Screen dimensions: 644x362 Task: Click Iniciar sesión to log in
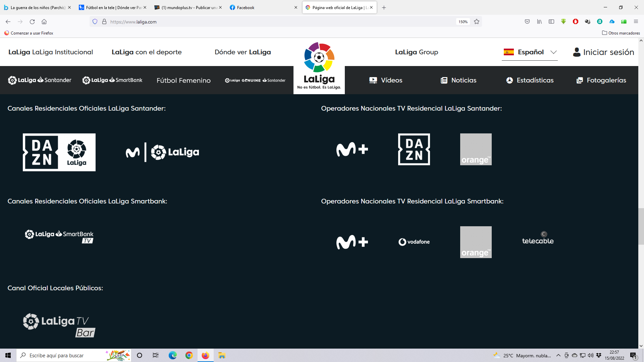603,52
